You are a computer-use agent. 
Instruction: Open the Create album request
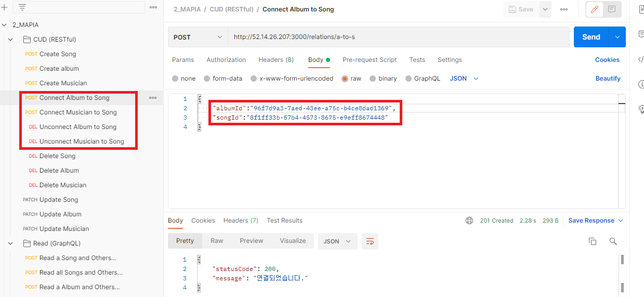pyautogui.click(x=59, y=69)
